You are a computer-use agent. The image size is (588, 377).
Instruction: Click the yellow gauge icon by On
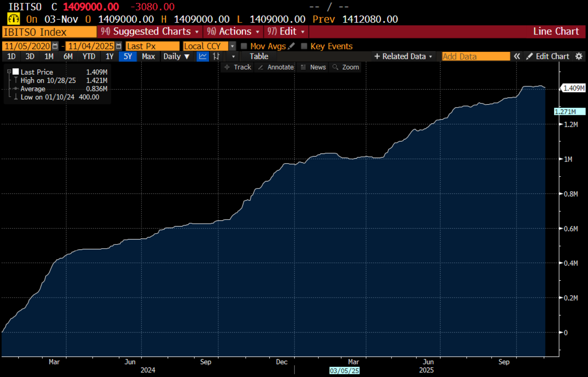tap(13, 19)
